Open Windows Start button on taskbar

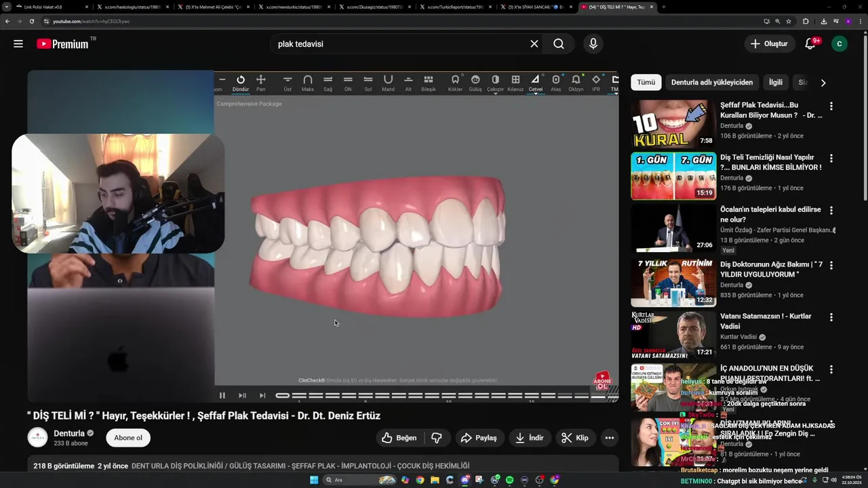point(314,480)
